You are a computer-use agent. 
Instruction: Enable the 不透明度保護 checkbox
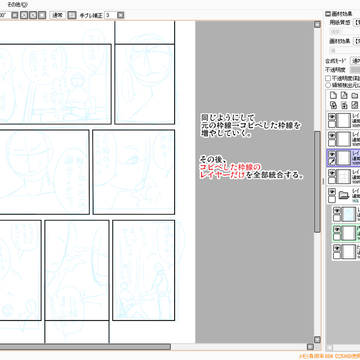(x=328, y=78)
